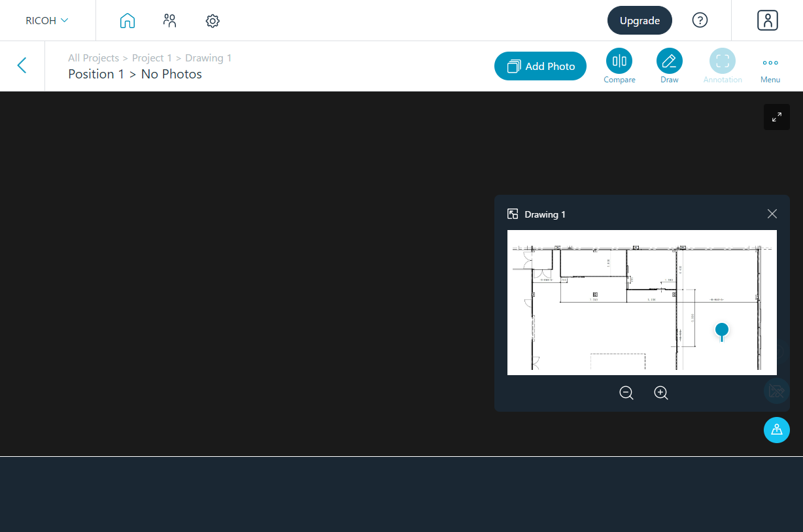Select the Draw pencil tool
Viewport: 803px width, 532px height.
[670, 66]
